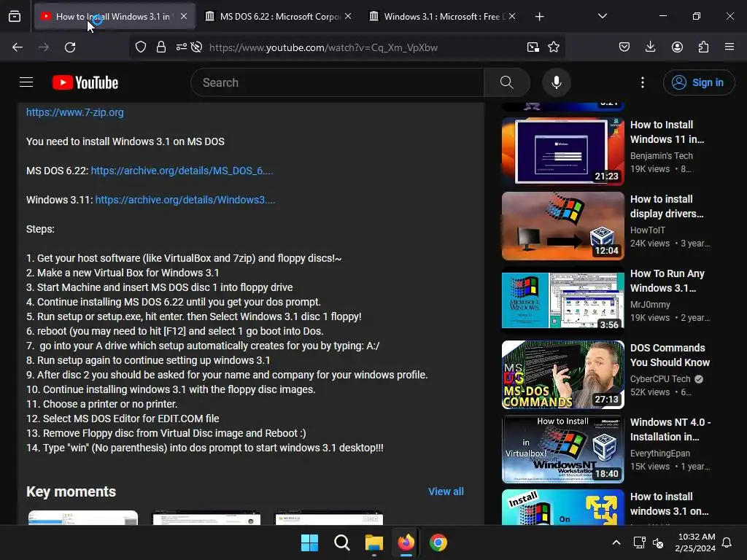Screen dimensions: 747x560
Task: Close the Windows 3.1 Microsoft tab
Action: pyautogui.click(x=512, y=17)
